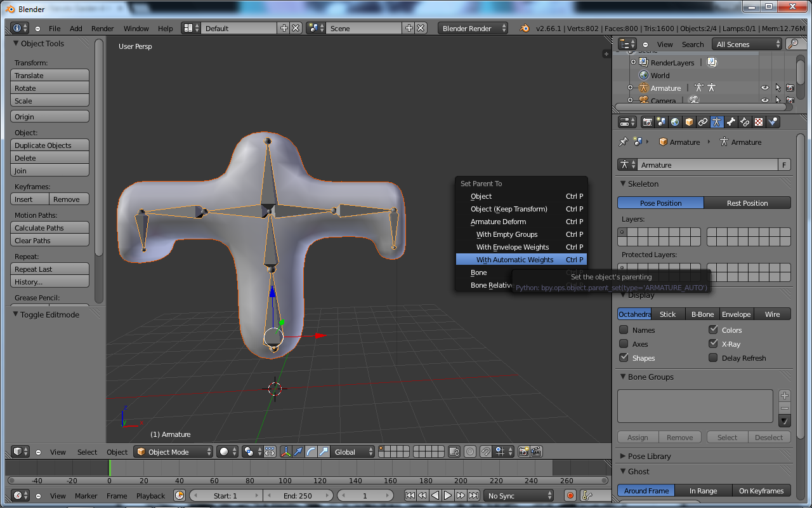Click the Rest Position button

(747, 202)
